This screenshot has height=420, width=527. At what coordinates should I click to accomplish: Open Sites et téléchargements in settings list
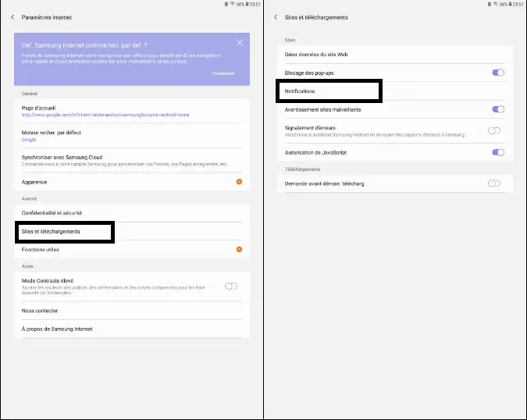[132, 232]
